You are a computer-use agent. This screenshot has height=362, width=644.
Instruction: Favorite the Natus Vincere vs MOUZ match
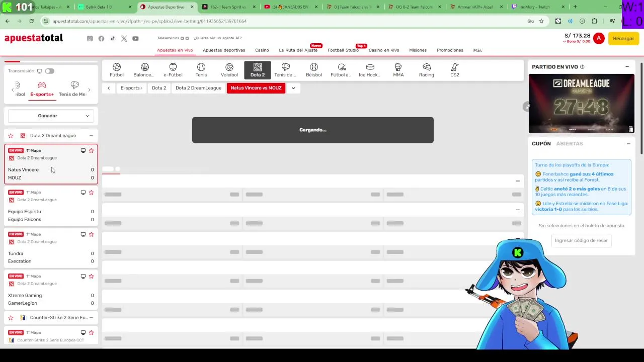(x=91, y=150)
